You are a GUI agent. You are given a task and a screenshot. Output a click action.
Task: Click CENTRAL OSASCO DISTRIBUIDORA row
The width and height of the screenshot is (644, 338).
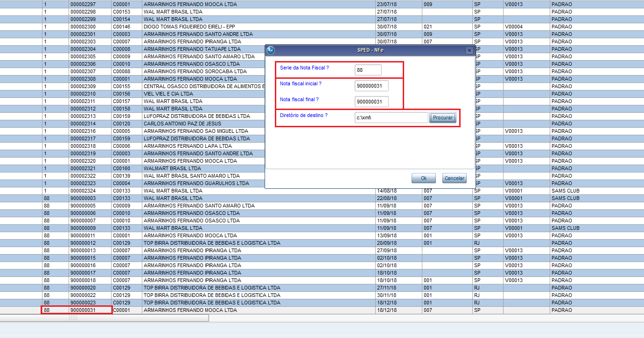coord(322,86)
